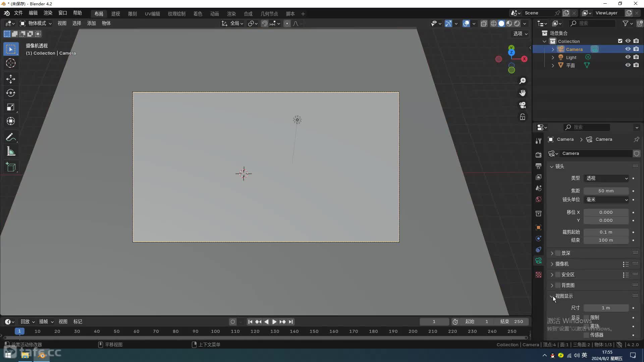Screen dimensions: 644x362
Task: Switch to the UV编辑 workspace tab
Action: click(152, 14)
